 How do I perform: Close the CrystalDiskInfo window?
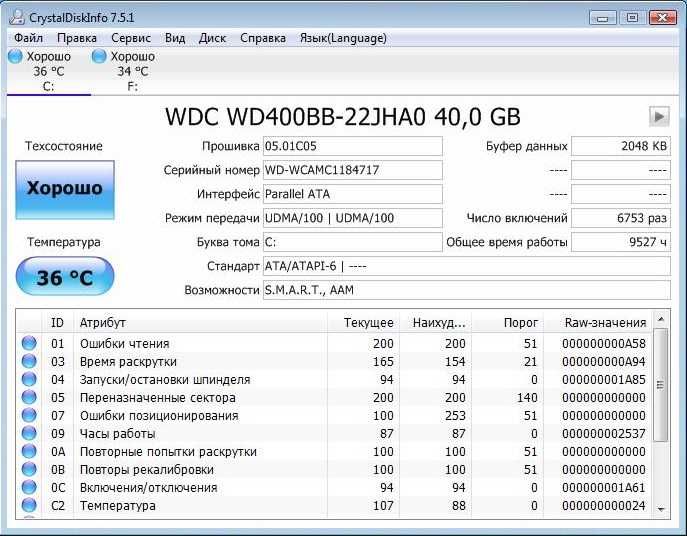click(662, 18)
